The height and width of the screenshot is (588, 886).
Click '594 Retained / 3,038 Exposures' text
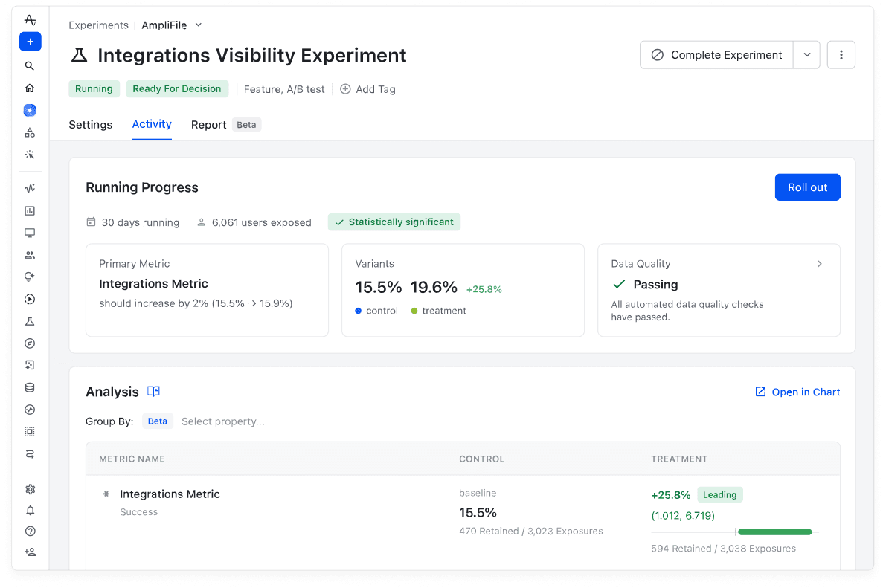[723, 549]
